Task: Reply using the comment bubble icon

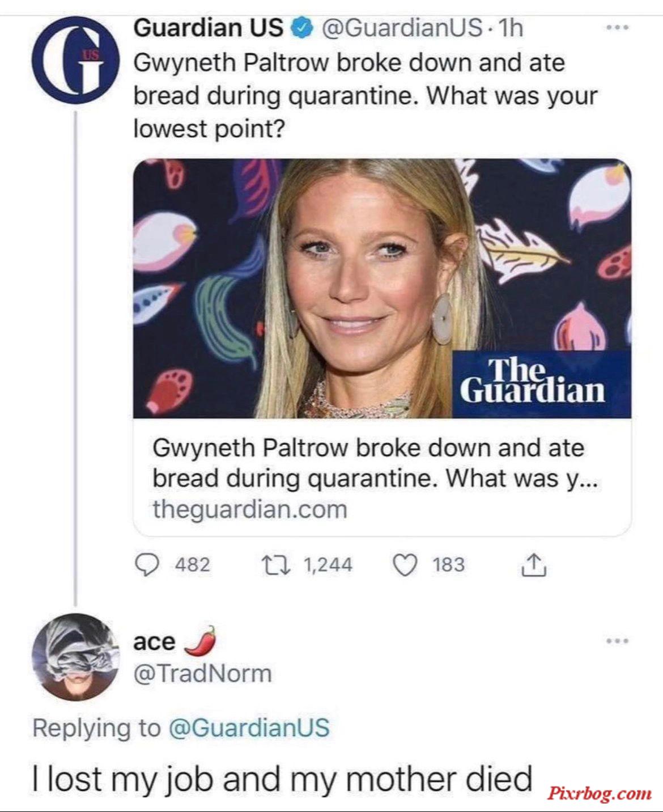Action: (147, 565)
